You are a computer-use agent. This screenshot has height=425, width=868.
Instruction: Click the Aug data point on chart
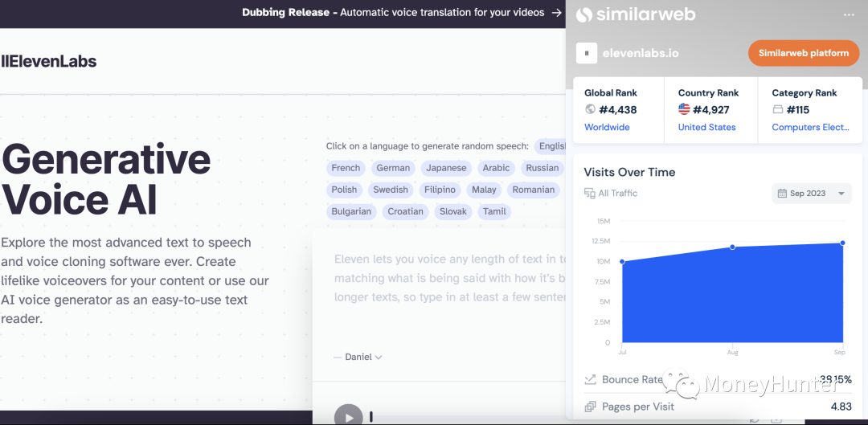click(x=732, y=247)
